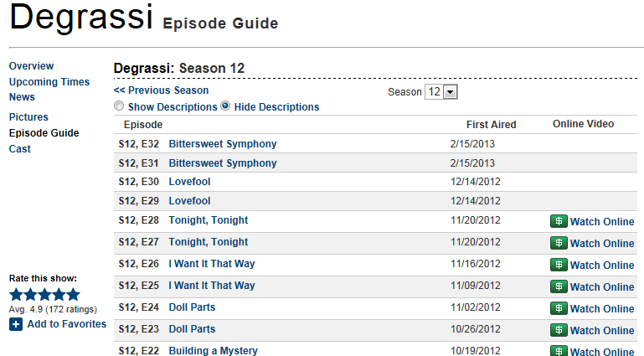The width and height of the screenshot is (644, 356).
Task: Select the Hide Descriptions radio button
Action: (225, 106)
